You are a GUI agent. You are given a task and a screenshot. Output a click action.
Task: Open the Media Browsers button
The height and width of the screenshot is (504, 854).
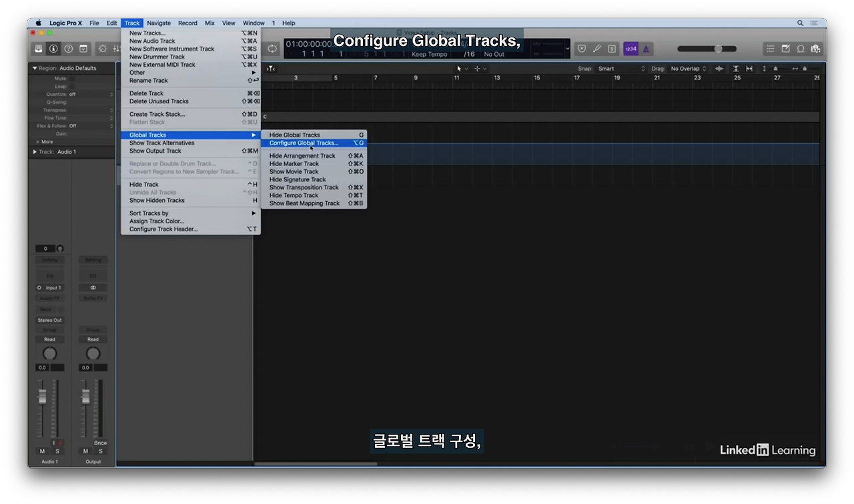815,49
